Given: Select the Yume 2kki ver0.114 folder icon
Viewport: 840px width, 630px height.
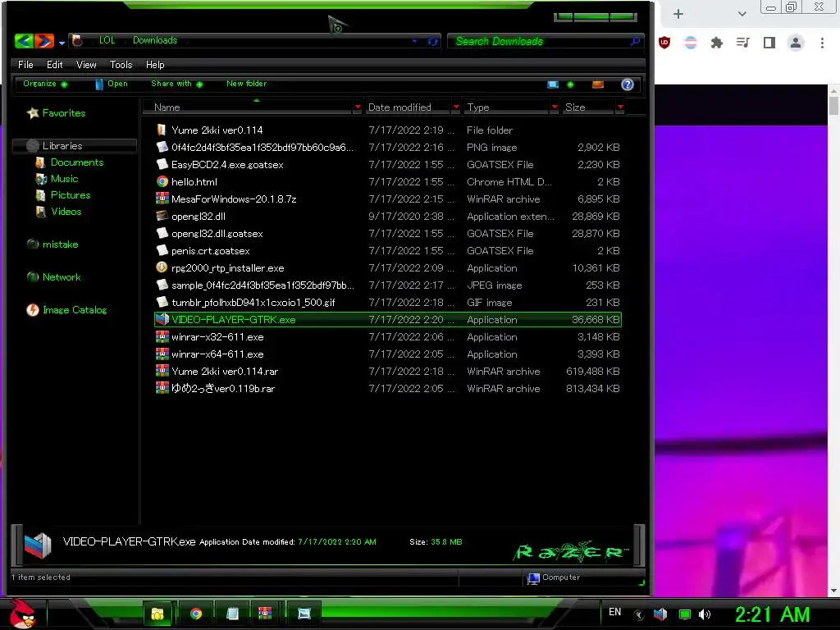Looking at the screenshot, I should [162, 130].
